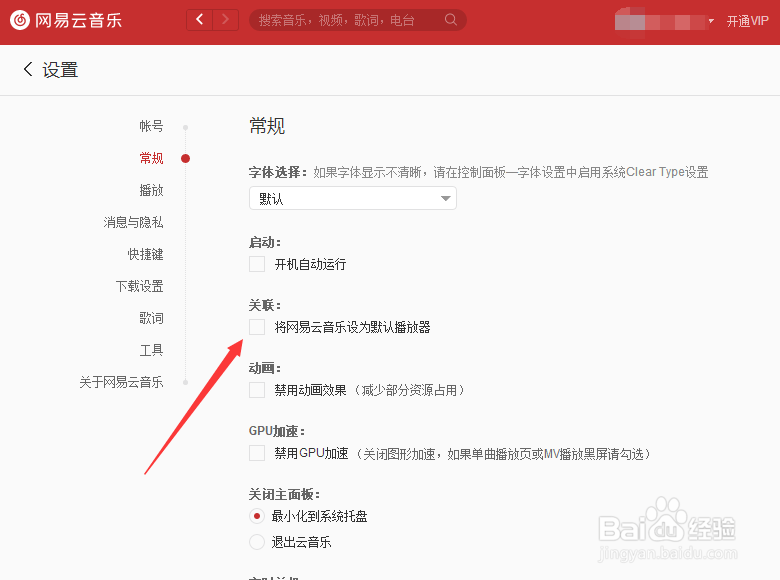Click the GPU加速 label
This screenshot has width=780, height=580.
277,431
